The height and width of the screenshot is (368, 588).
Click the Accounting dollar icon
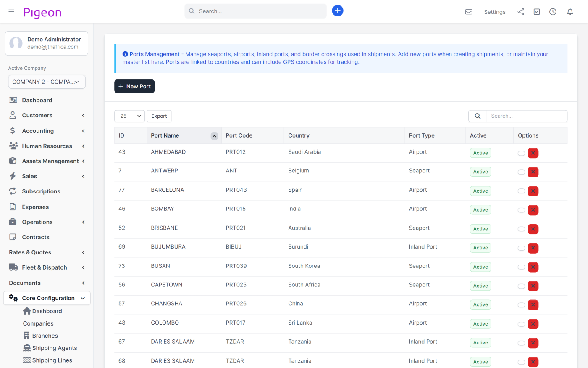(13, 131)
